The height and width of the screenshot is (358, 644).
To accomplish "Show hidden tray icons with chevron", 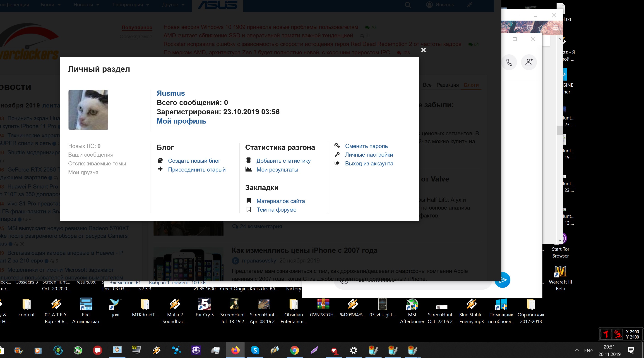I will click(x=577, y=350).
